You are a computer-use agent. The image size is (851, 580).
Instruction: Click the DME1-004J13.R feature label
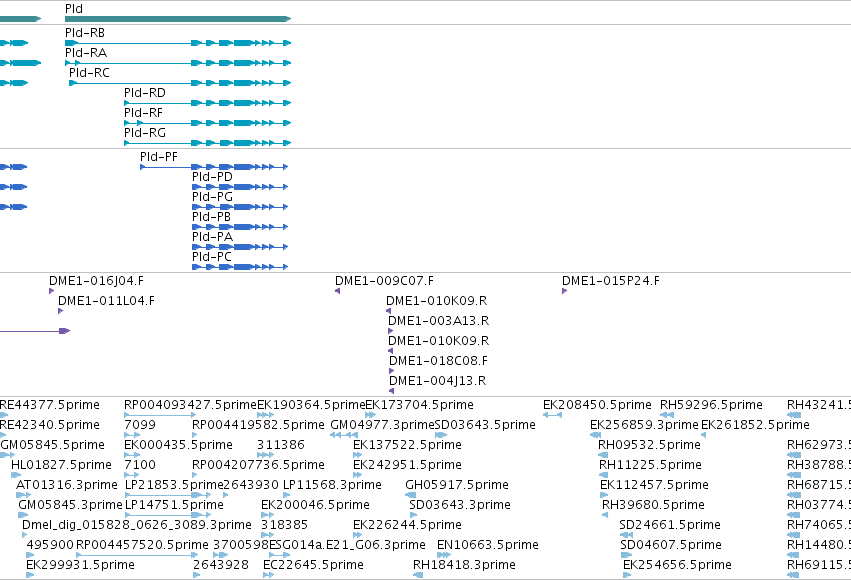point(437,381)
